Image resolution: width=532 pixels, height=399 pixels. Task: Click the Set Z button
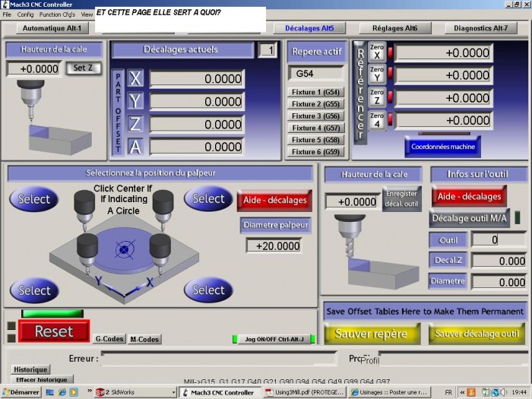pos(83,68)
